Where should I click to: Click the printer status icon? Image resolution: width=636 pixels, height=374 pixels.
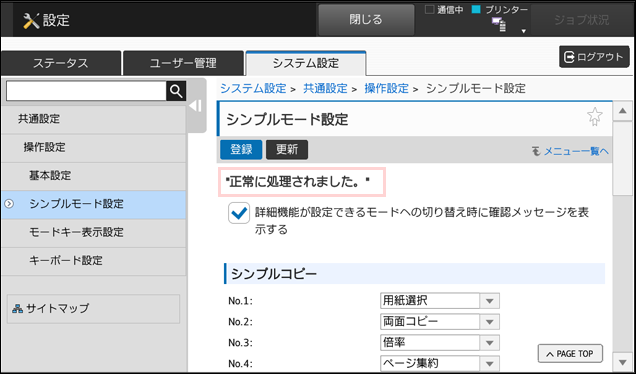pos(499,25)
